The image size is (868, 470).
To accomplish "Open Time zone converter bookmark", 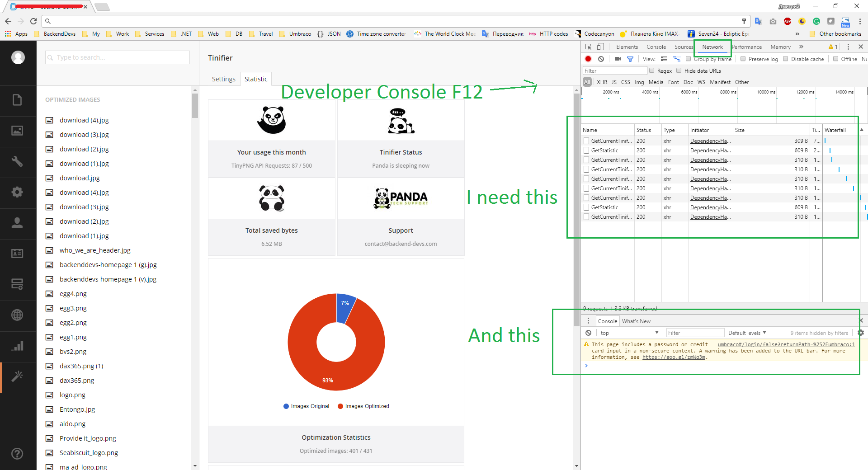I will pos(376,34).
